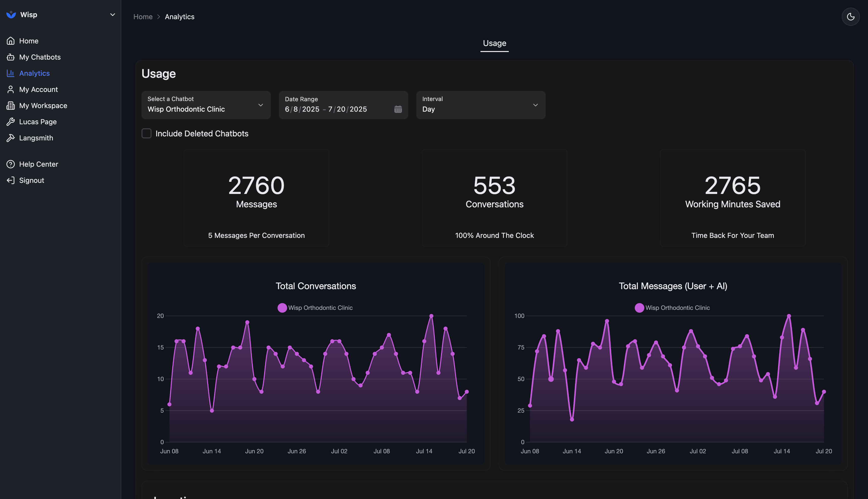868x499 pixels.
Task: Click the purple legend dot on Total Messages chart
Action: tap(639, 307)
